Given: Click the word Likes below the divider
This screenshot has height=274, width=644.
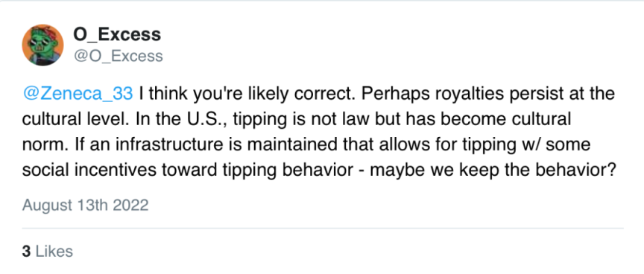Looking at the screenshot, I should click(x=54, y=251).
